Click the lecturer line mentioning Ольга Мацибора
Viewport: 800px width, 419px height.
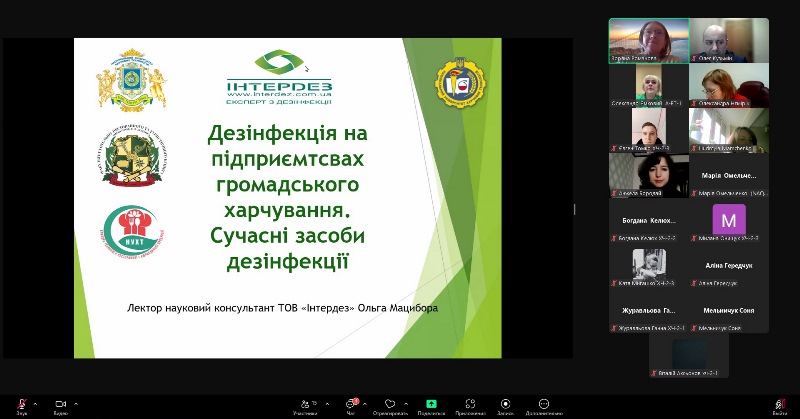tap(282, 308)
